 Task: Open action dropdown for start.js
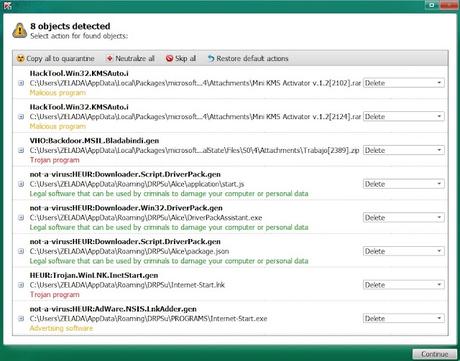tap(403, 184)
